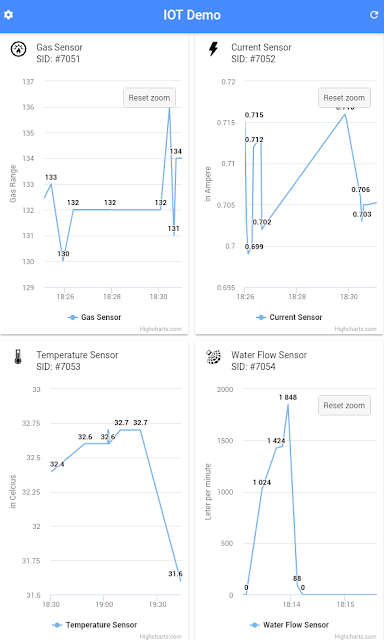Click the Water Flow Sensor icon
This screenshot has width=384, height=640.
click(213, 357)
